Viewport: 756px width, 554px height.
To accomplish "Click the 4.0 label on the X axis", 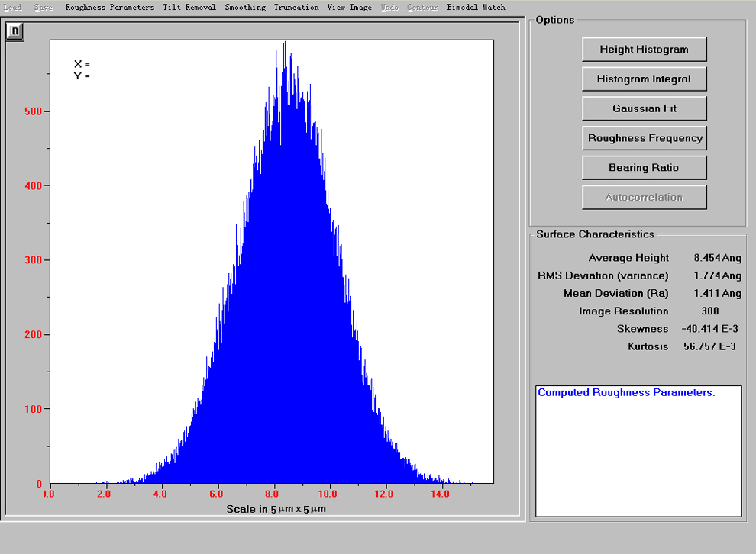I will [160, 494].
